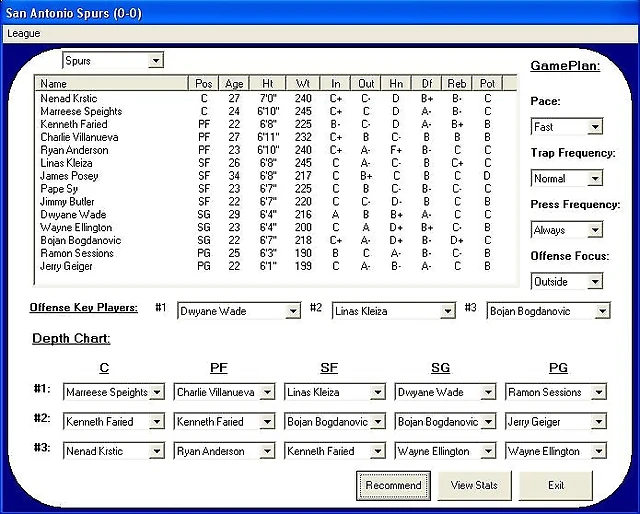Open the #1 PG dropdown showing Ramon Sessions
The height and width of the screenshot is (514, 640).
pos(556,392)
